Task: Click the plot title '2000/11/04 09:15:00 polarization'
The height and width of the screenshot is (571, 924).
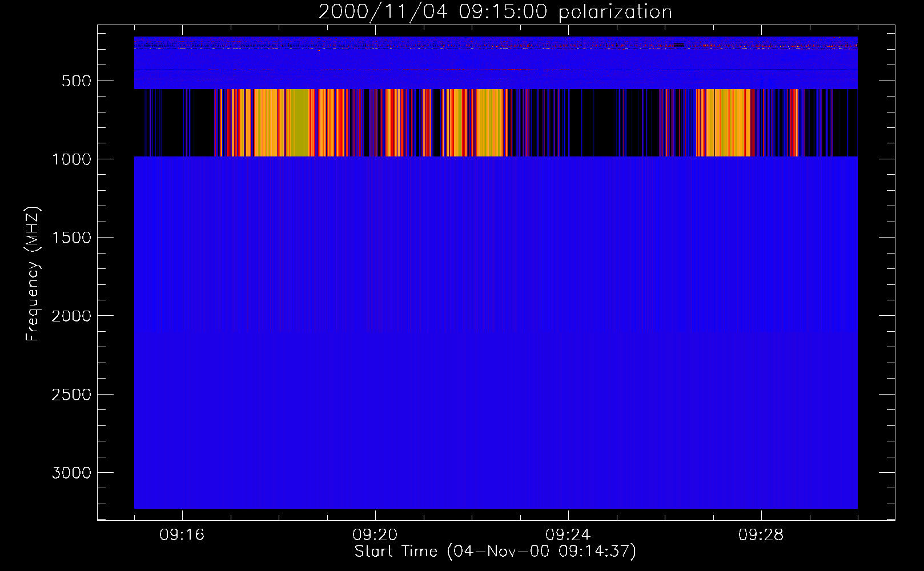Action: tap(495, 12)
